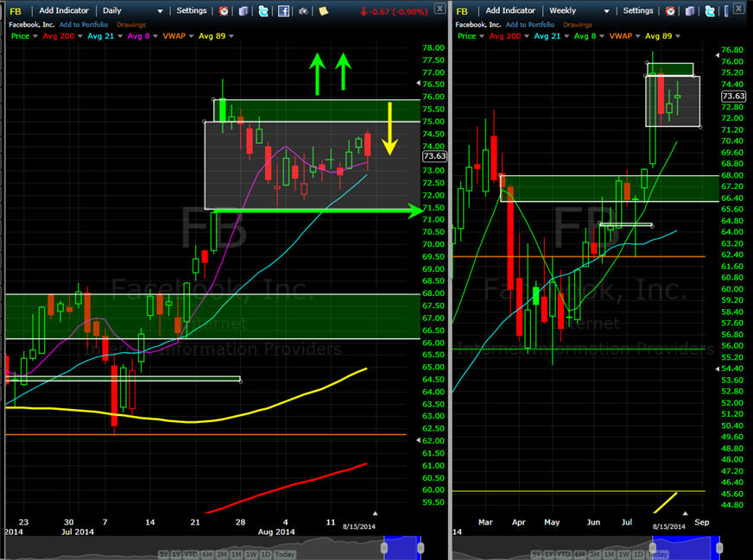Select YTD range in Daily chart
Image resolution: width=753 pixels, height=560 pixels.
pyautogui.click(x=191, y=554)
